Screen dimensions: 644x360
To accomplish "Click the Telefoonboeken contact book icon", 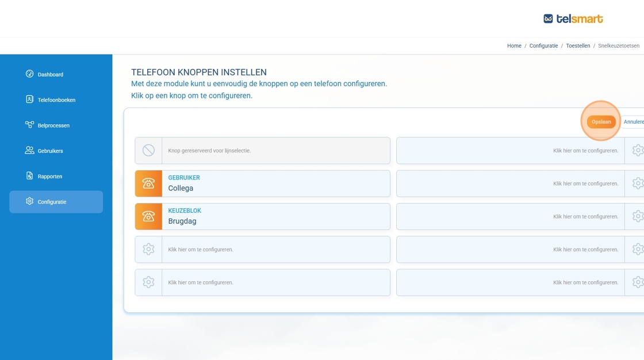I will pyautogui.click(x=30, y=99).
